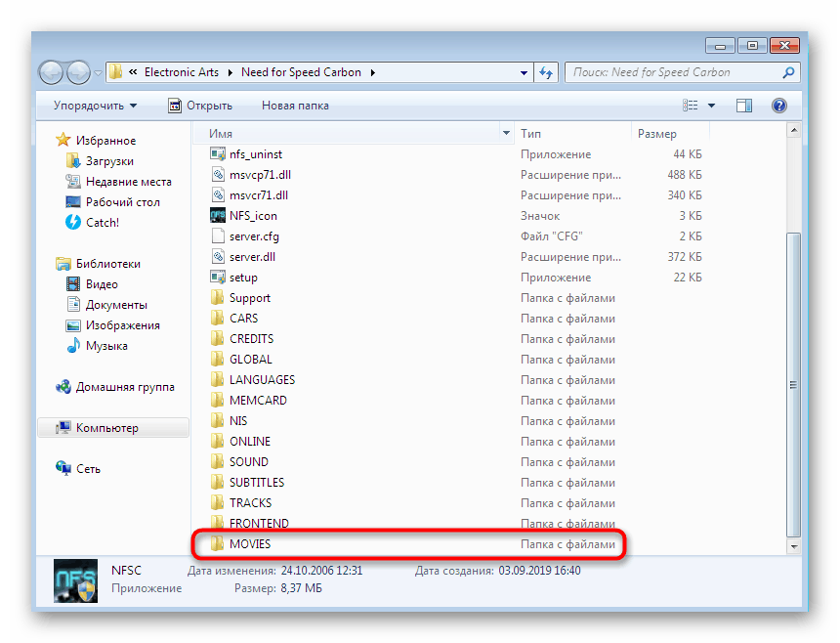Go forward with the Forward arrow button

click(78, 73)
